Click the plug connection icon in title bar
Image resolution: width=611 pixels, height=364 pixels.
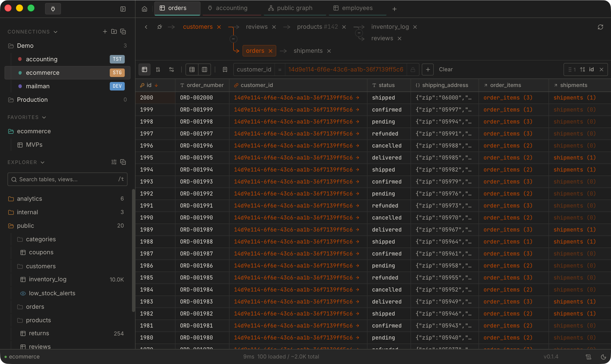click(x=53, y=9)
